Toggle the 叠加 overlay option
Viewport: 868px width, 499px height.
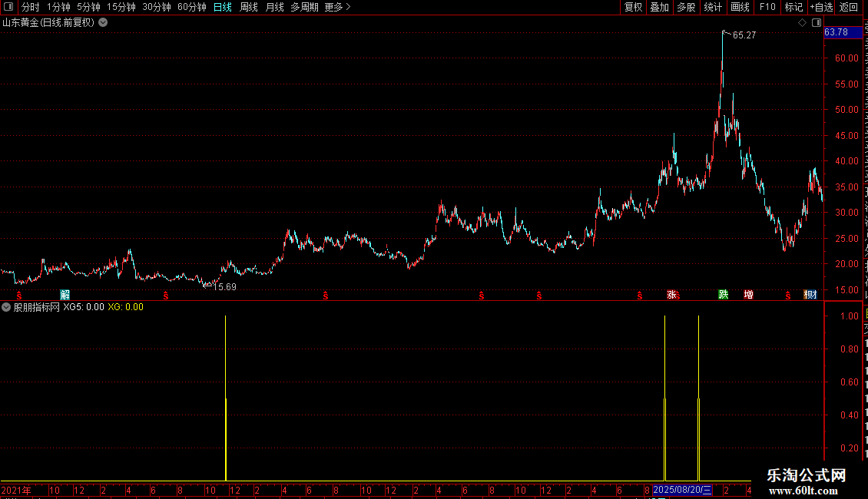point(659,7)
